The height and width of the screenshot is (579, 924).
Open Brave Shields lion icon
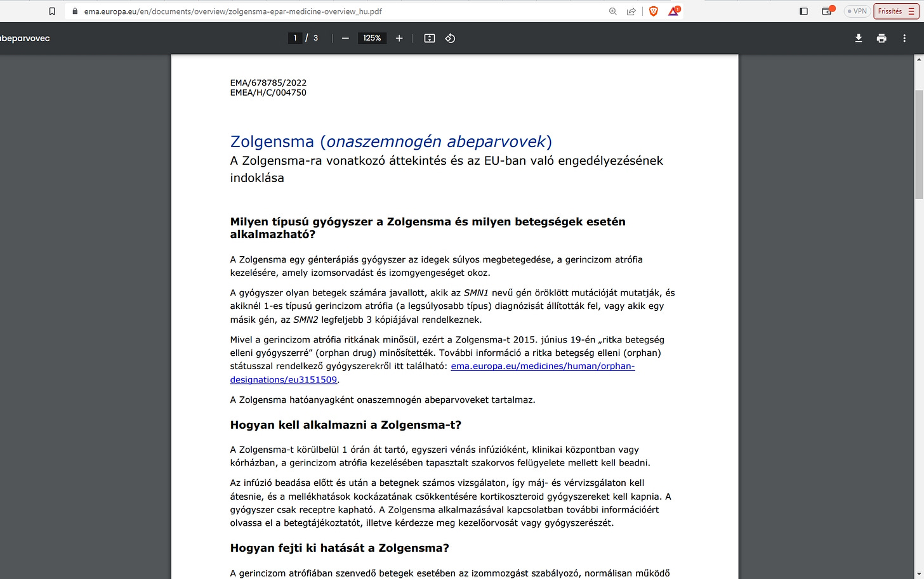coord(653,11)
